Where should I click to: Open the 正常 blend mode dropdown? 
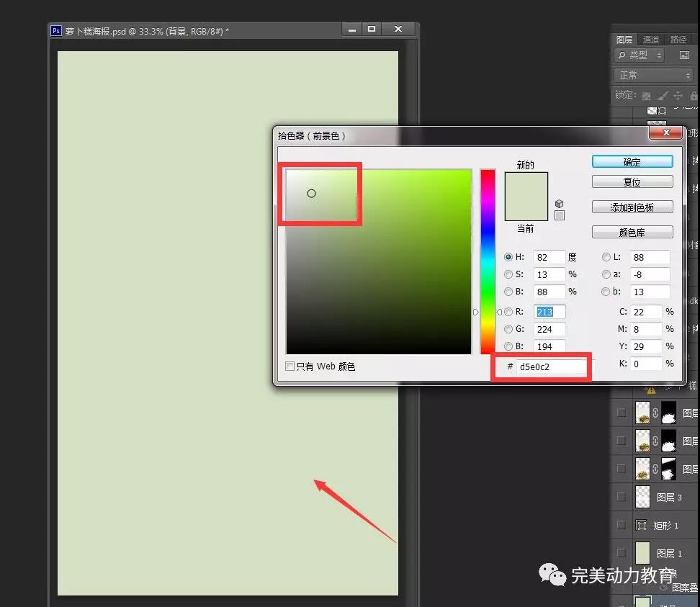point(654,75)
